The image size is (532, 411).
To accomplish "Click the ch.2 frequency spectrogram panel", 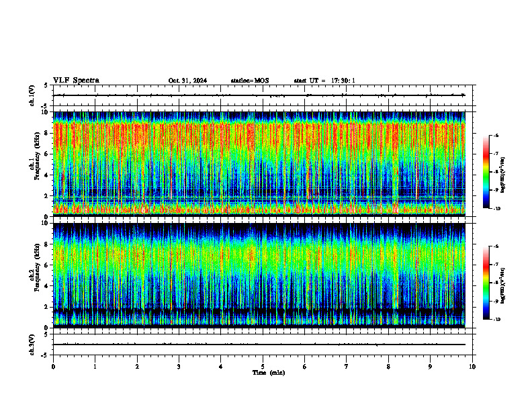I will click(x=259, y=275).
